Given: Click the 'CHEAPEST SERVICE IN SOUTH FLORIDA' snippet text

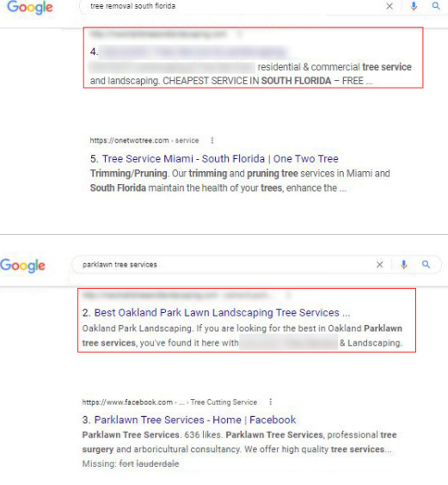Looking at the screenshot, I should pos(247,81).
